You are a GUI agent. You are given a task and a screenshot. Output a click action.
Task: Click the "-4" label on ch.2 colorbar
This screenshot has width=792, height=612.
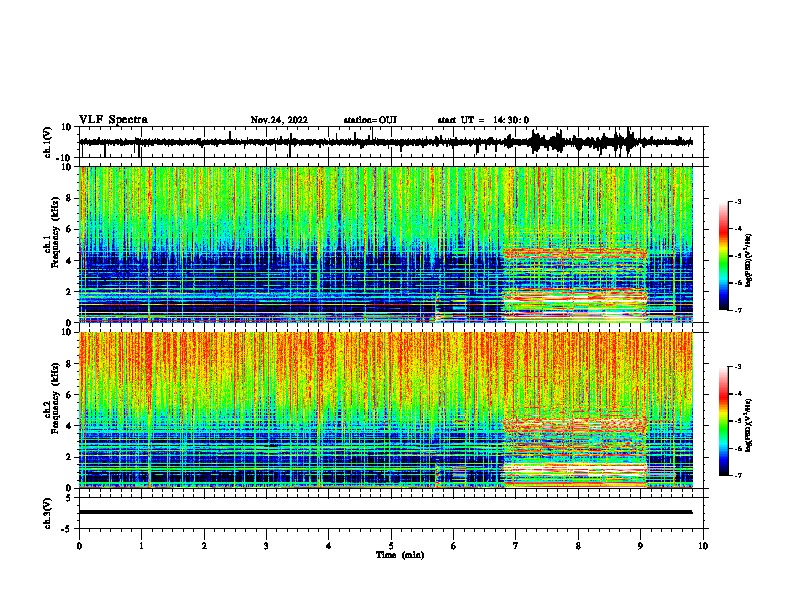click(x=737, y=394)
